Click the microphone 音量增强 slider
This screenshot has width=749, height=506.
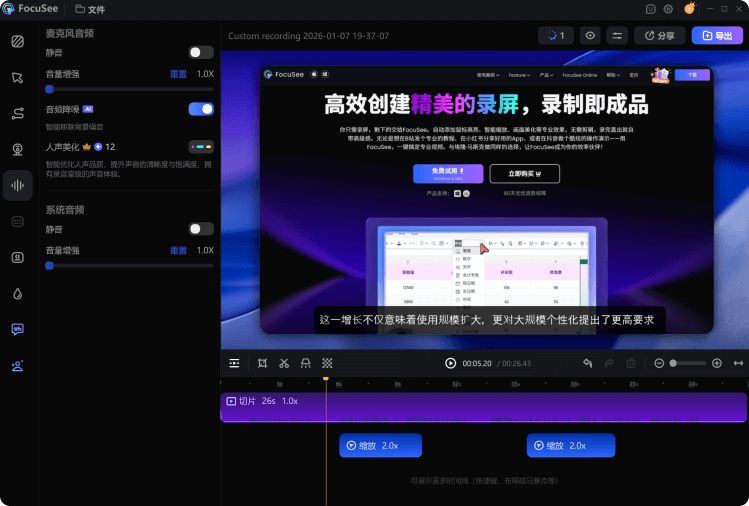(x=129, y=89)
